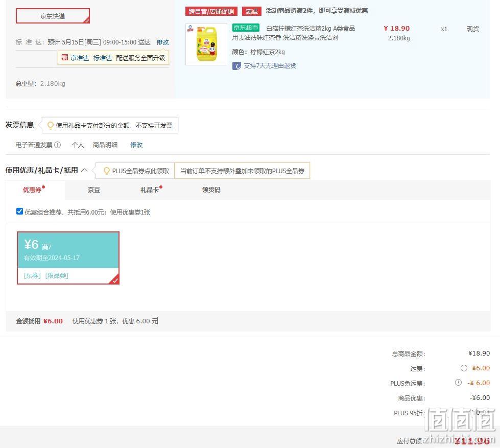The width and height of the screenshot is (500, 448).
Task: Click 支持7天无理由退货 text
Action: (270, 66)
